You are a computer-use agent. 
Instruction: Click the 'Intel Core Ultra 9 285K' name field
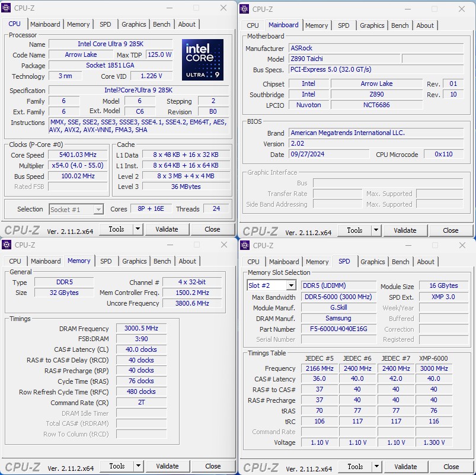110,44
